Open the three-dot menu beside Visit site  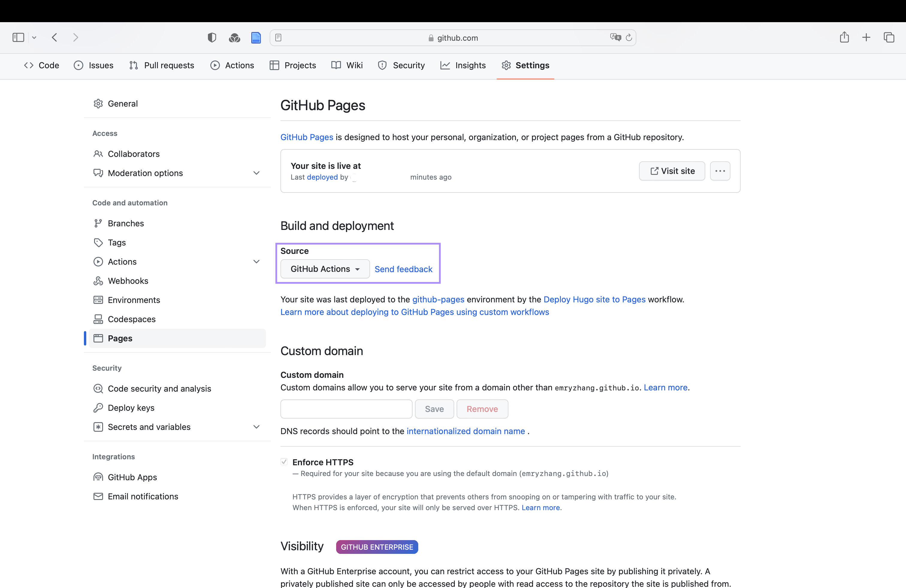(x=720, y=171)
